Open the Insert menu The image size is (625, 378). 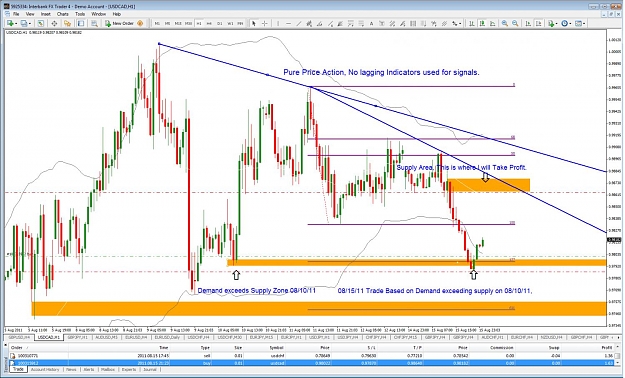pyautogui.click(x=46, y=14)
